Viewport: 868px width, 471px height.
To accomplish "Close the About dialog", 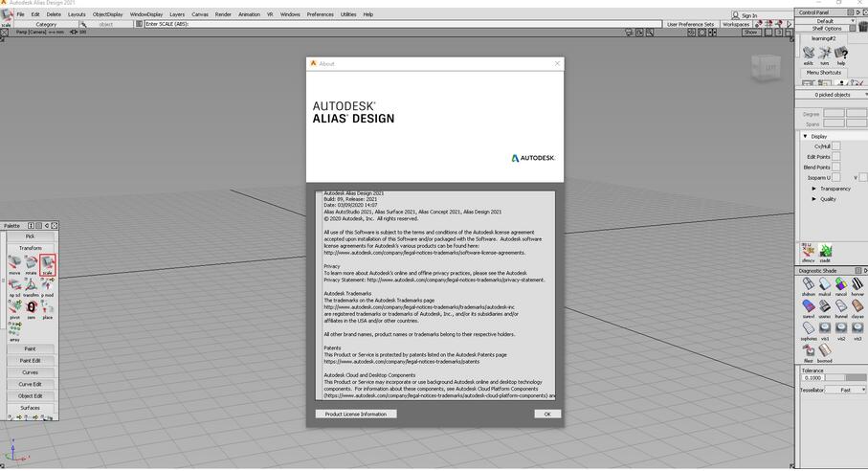I will [557, 63].
